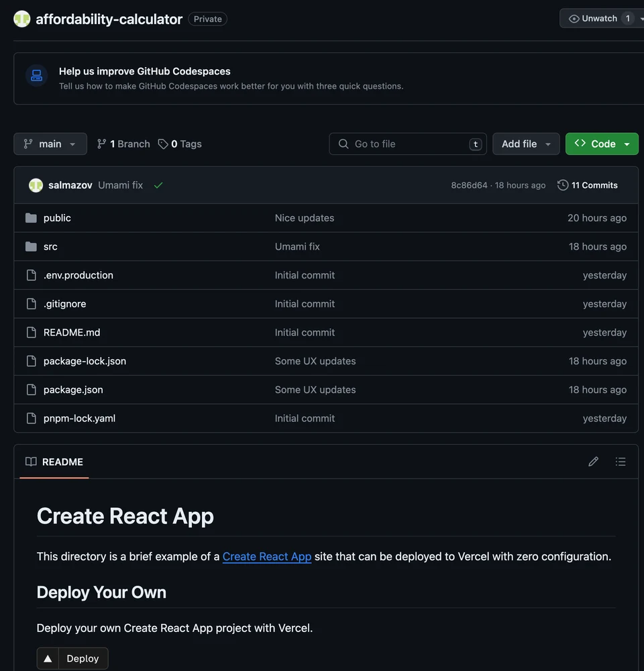Screen dimensions: 644x671
Task: Open the Create React App hyperlink in README
Action: click(x=267, y=556)
